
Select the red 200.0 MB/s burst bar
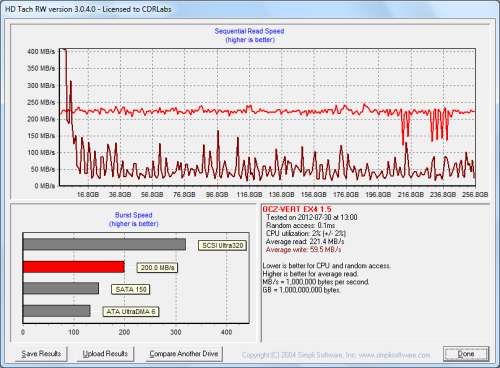74,267
